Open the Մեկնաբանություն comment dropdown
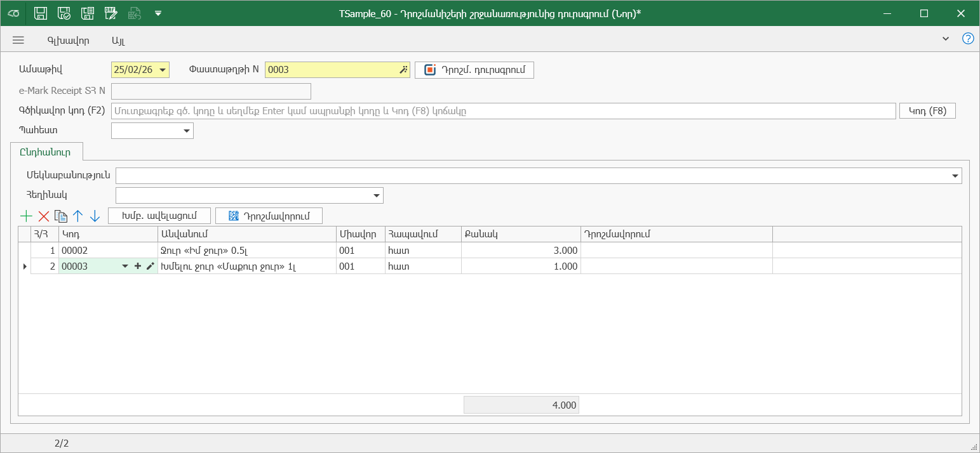980x453 pixels. pyautogui.click(x=955, y=176)
